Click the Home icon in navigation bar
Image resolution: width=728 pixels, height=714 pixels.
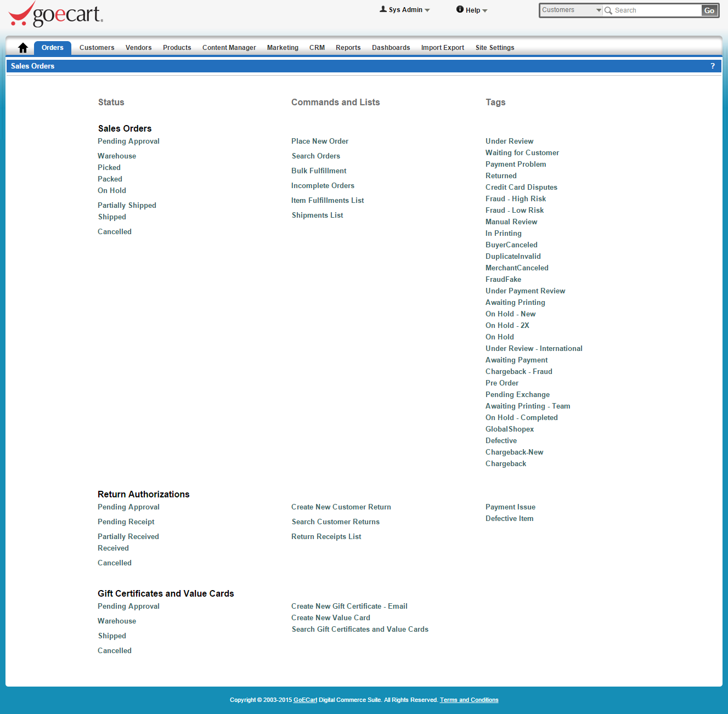(x=23, y=48)
